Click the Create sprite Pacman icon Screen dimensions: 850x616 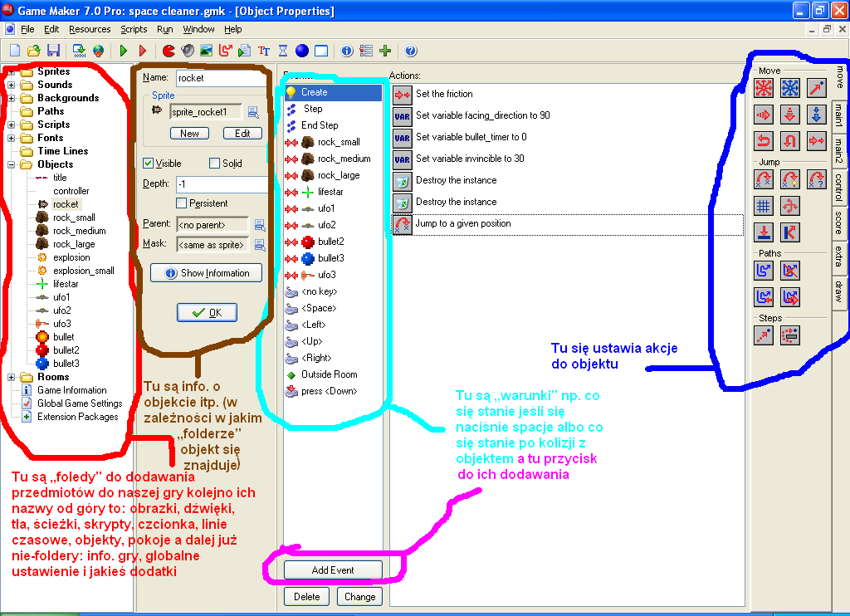coord(169,51)
